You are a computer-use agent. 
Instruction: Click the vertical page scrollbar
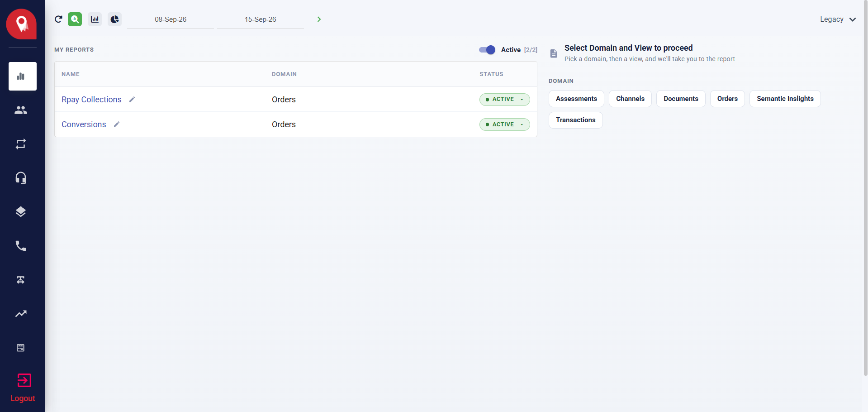(x=865, y=188)
